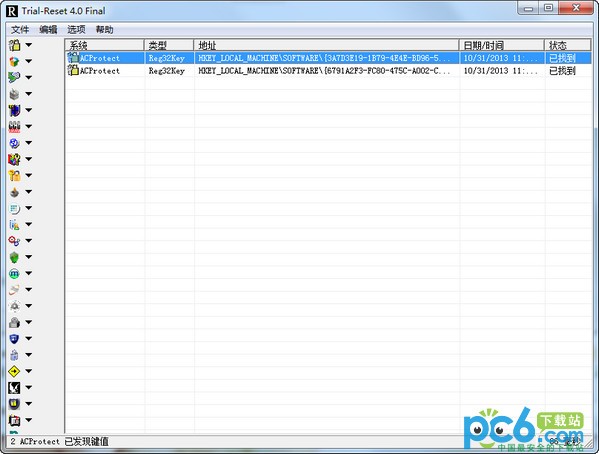The height and width of the screenshot is (454, 599).
Task: Click the blue shield protector icon
Action: (15, 339)
